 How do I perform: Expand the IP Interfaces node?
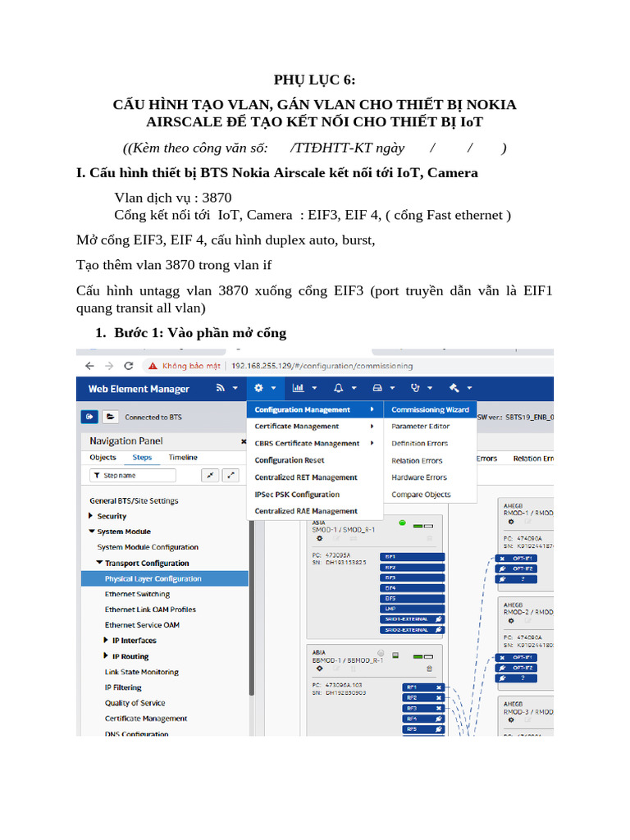tap(106, 640)
